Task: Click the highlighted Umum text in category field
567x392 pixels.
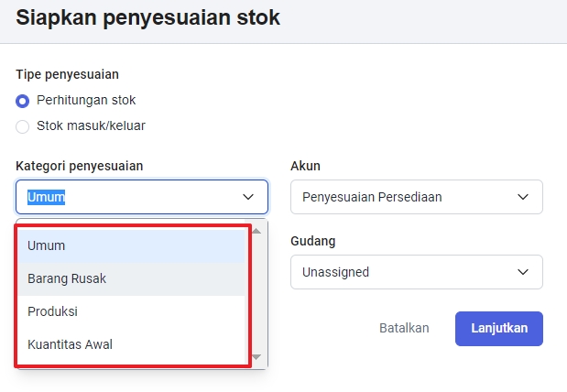Action: [x=47, y=197]
